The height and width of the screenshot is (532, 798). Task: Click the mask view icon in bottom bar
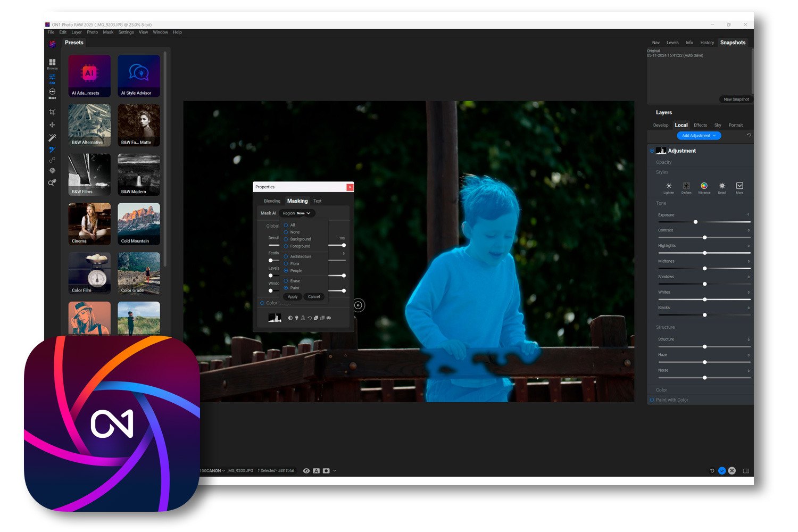tap(326, 471)
